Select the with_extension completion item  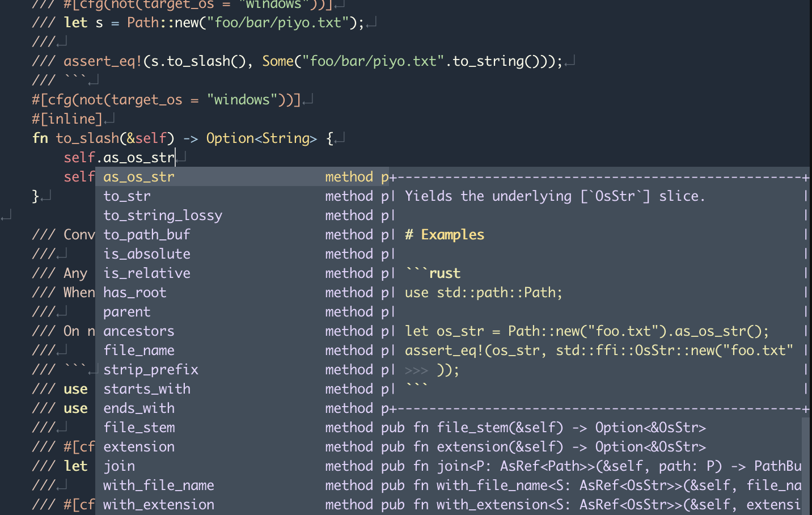[159, 504]
